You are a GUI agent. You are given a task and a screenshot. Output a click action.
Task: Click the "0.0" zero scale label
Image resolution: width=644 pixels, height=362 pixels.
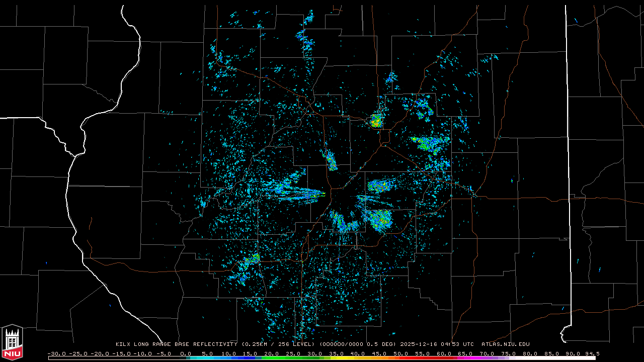(x=186, y=353)
